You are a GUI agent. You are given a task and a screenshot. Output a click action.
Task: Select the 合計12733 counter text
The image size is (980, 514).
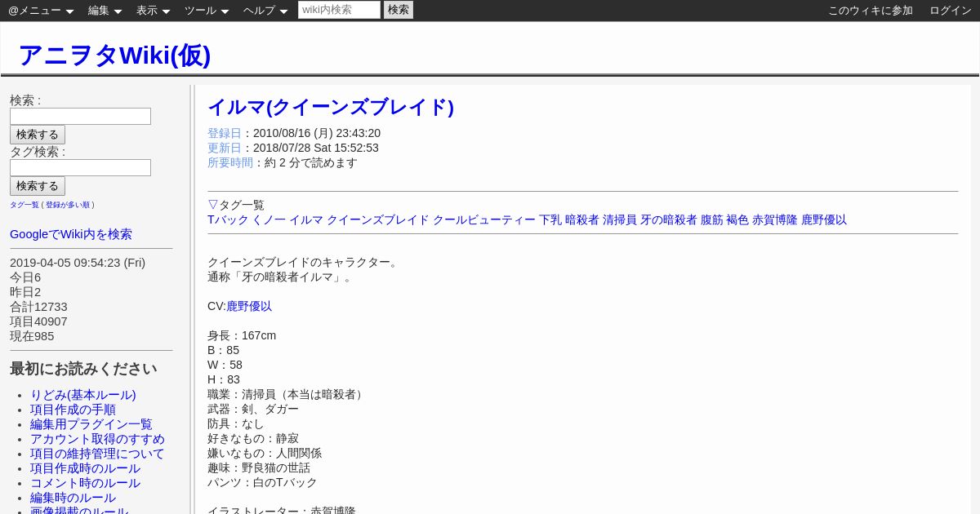(x=38, y=307)
